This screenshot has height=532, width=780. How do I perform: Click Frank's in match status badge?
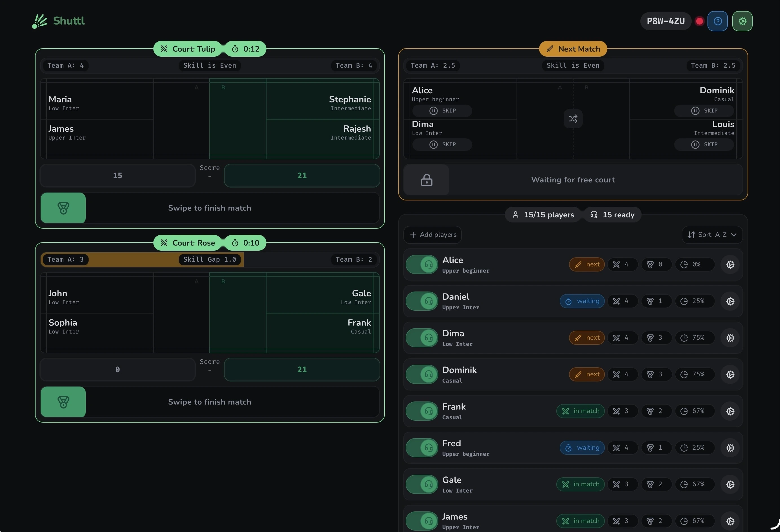tap(580, 411)
